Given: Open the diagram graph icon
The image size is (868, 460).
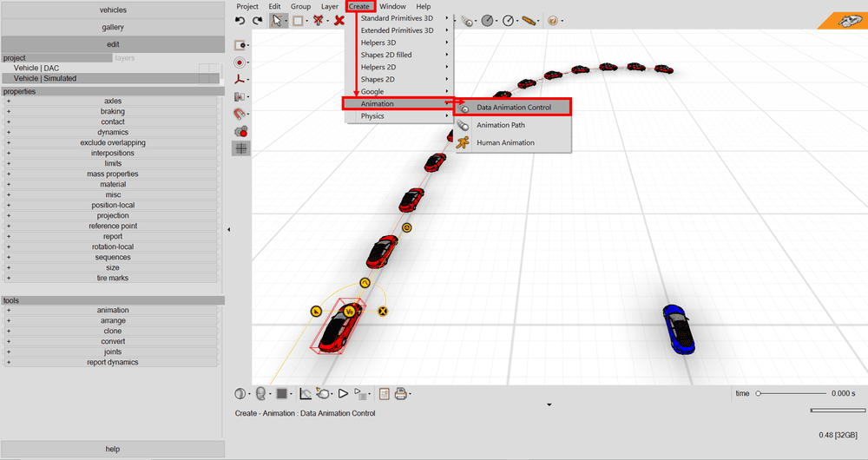Looking at the screenshot, I should pyautogui.click(x=306, y=393).
